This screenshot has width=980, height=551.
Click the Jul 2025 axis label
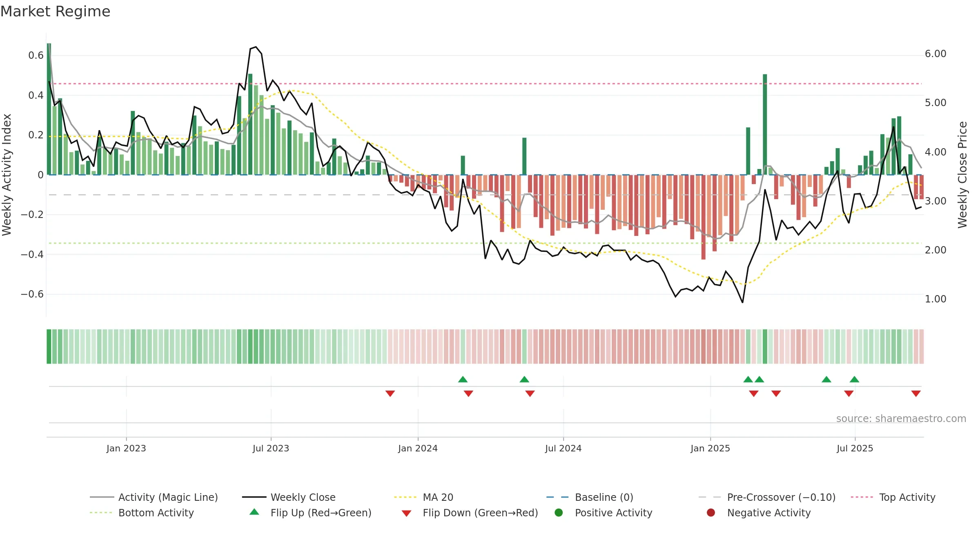coord(855,448)
